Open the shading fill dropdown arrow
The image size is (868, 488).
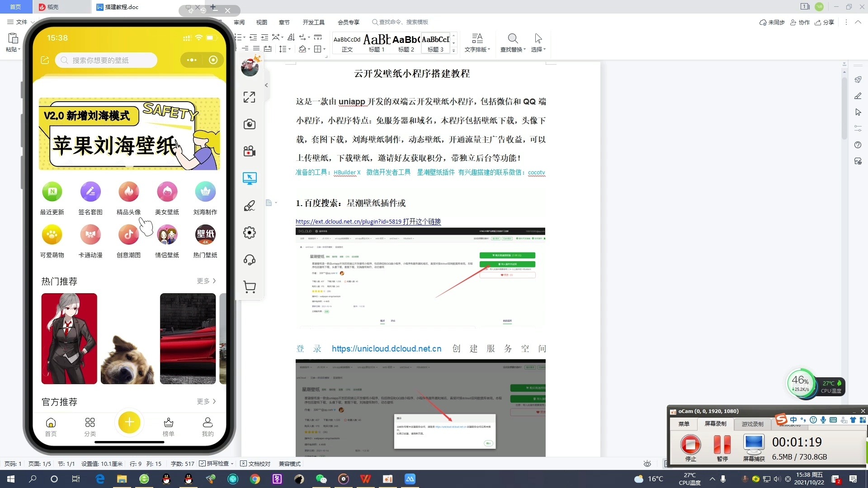click(x=309, y=49)
